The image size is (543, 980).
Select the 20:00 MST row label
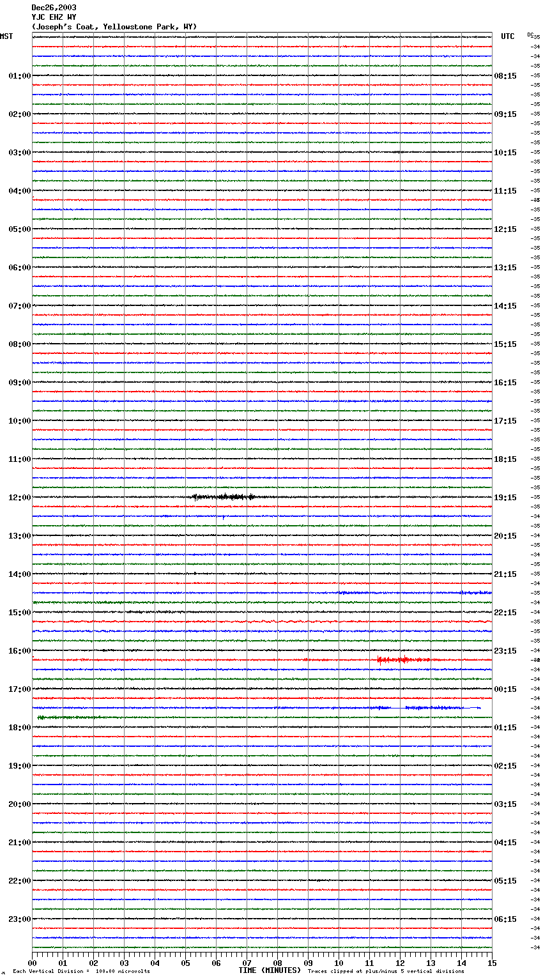coord(20,804)
